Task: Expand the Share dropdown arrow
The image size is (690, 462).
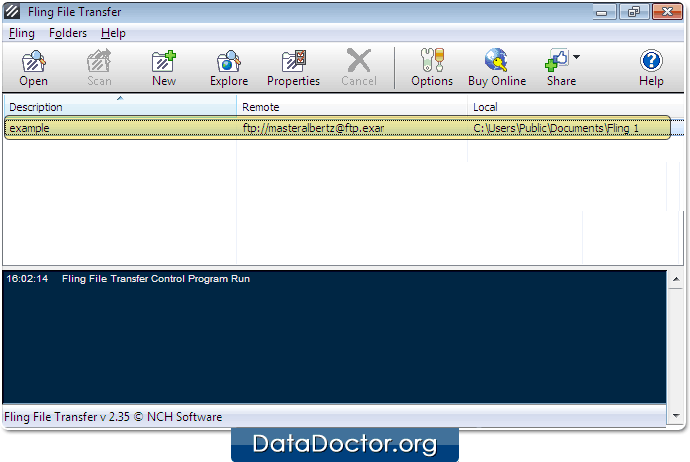Action: click(x=576, y=57)
